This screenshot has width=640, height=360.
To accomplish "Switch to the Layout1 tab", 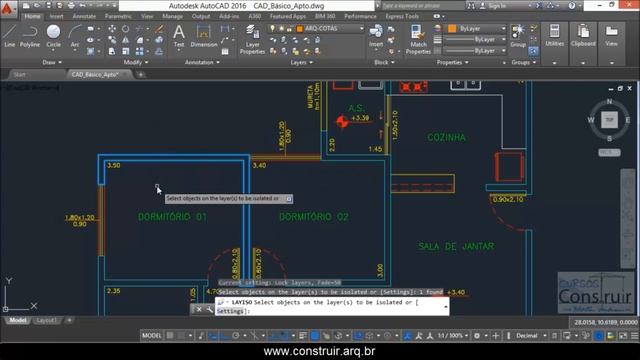I will (x=46, y=320).
